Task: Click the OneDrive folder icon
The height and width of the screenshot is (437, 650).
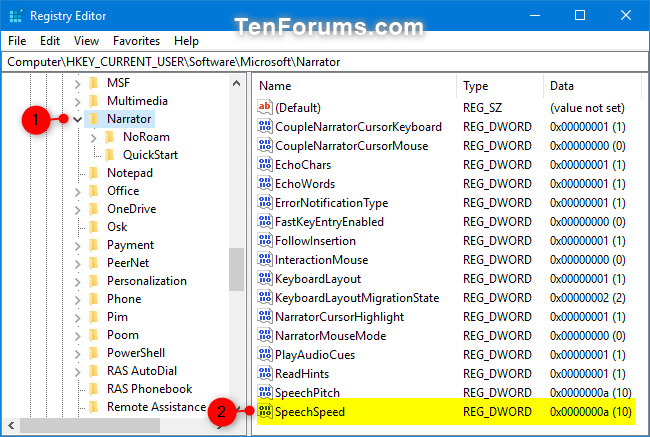Action: click(x=94, y=209)
